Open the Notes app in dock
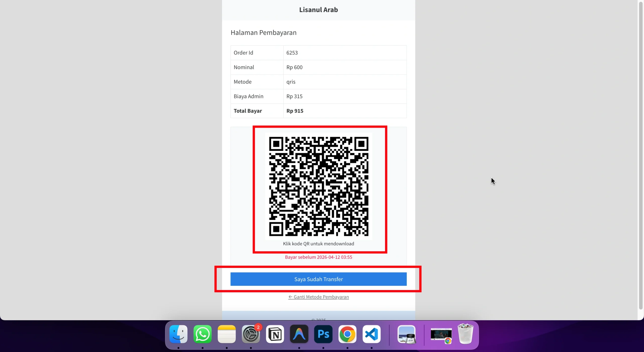The image size is (644, 352). pyautogui.click(x=227, y=334)
